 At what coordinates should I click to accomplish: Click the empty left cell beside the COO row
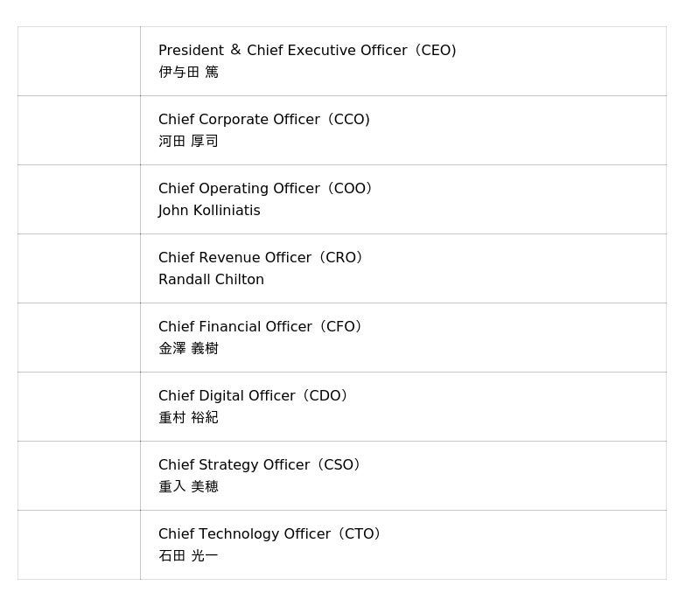79,199
